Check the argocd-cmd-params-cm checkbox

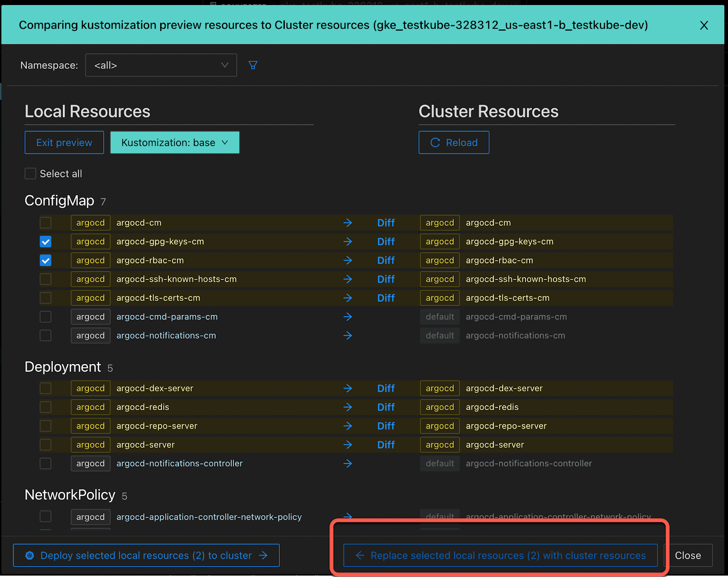coord(45,317)
